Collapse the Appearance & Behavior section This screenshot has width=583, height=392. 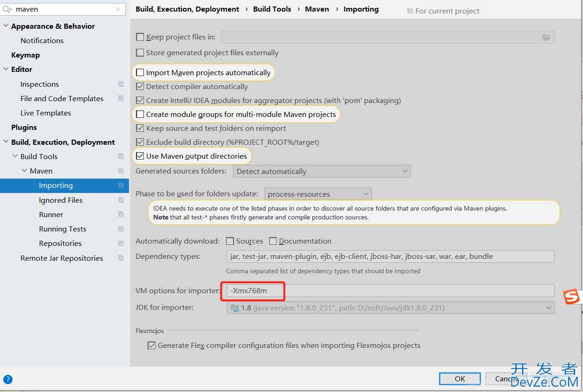tap(6, 26)
